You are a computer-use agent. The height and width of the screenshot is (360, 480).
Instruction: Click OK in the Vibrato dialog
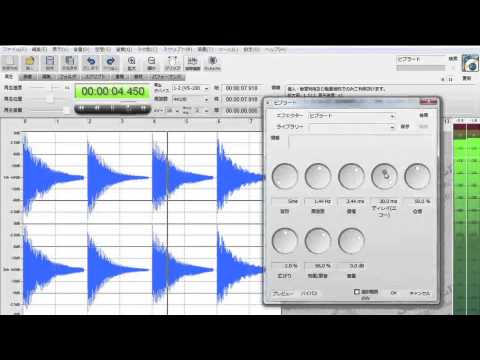[x=393, y=293]
